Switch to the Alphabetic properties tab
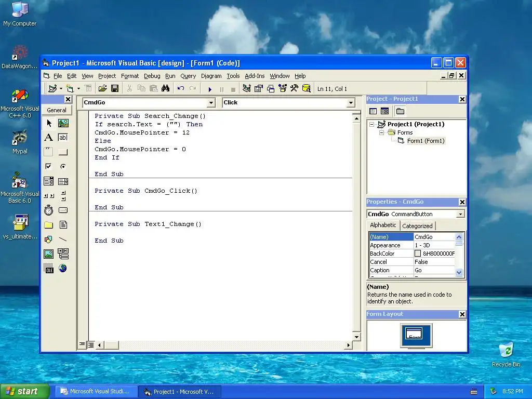 383,225
